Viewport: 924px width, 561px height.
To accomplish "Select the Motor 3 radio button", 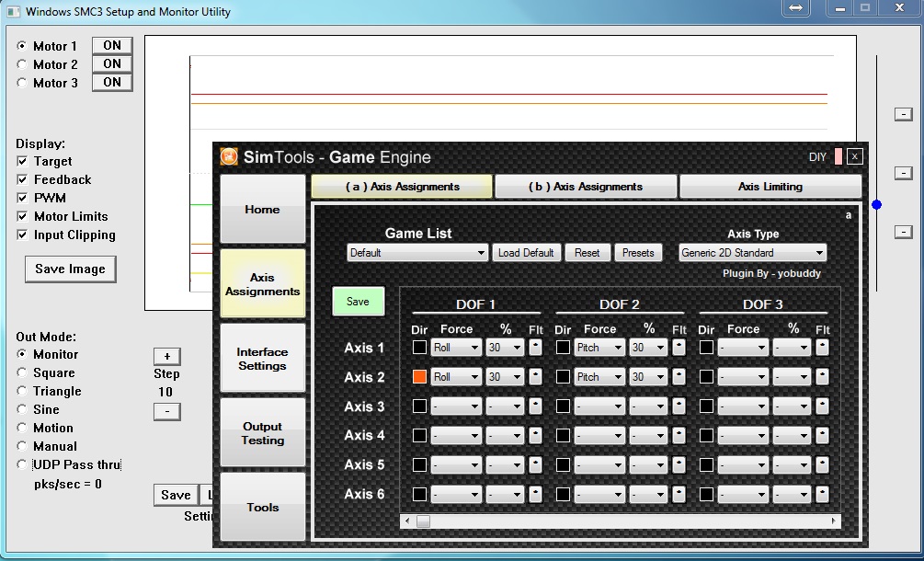I will (x=22, y=83).
